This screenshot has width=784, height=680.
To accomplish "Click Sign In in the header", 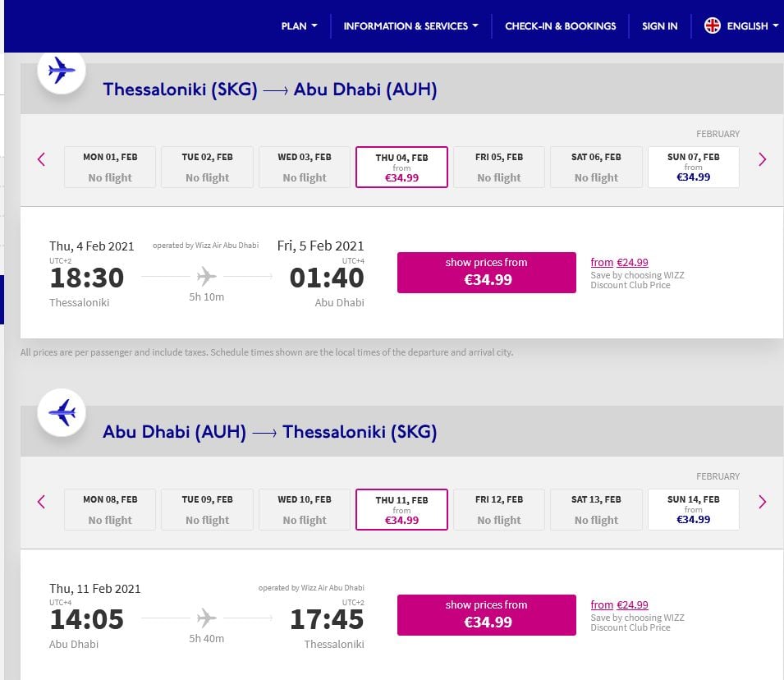I will pos(659,26).
